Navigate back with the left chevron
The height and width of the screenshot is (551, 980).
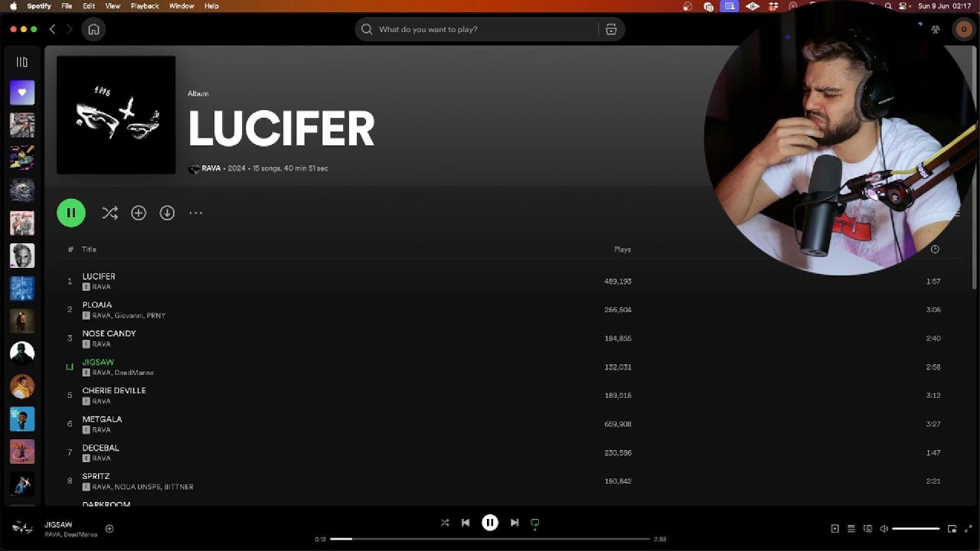tap(53, 29)
